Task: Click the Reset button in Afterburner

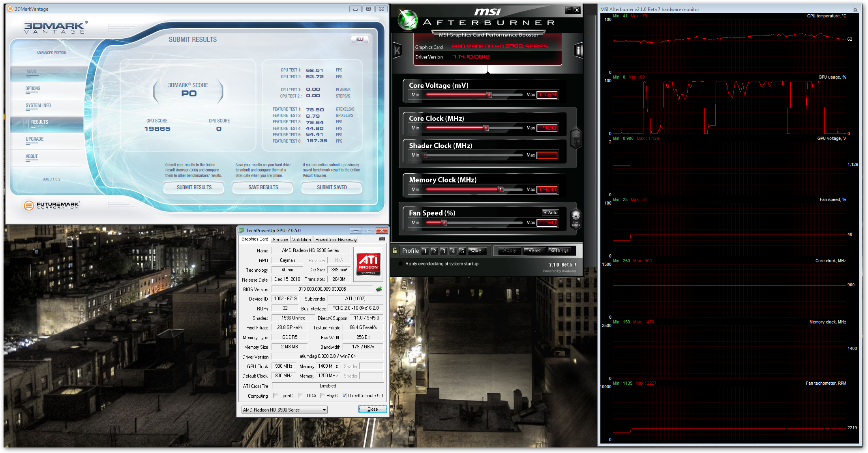Action: [534, 251]
